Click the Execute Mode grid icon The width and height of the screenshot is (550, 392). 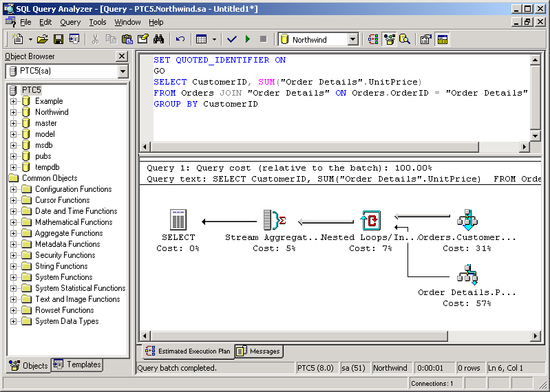coord(201,39)
